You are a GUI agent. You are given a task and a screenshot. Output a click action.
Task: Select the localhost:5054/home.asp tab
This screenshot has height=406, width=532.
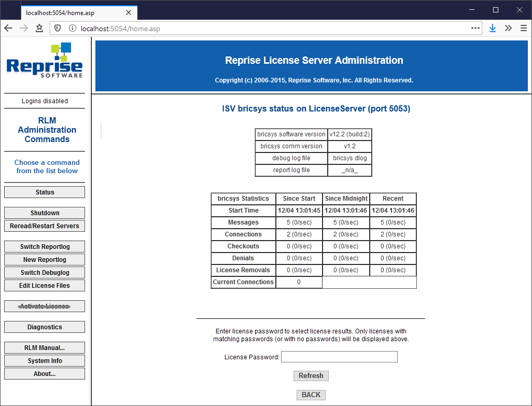79,13
